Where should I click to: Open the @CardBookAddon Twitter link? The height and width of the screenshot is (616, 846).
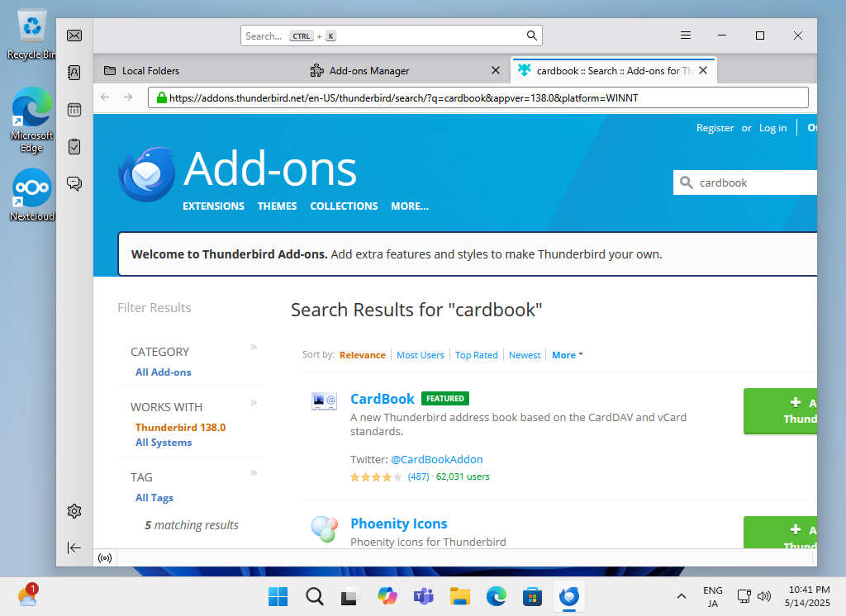point(436,459)
